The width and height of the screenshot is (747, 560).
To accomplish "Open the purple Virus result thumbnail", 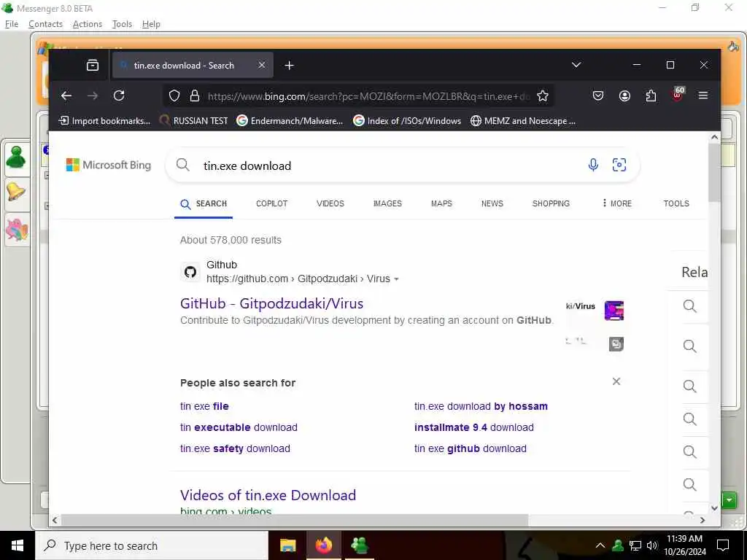I will click(614, 311).
